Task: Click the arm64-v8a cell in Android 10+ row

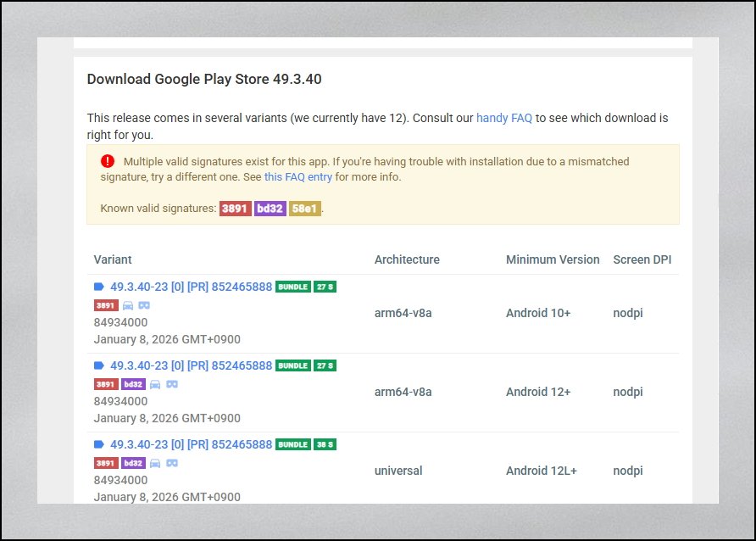Action: pyautogui.click(x=403, y=314)
